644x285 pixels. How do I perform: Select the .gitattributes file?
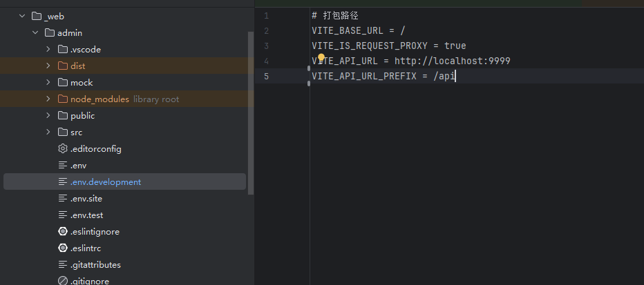95,265
